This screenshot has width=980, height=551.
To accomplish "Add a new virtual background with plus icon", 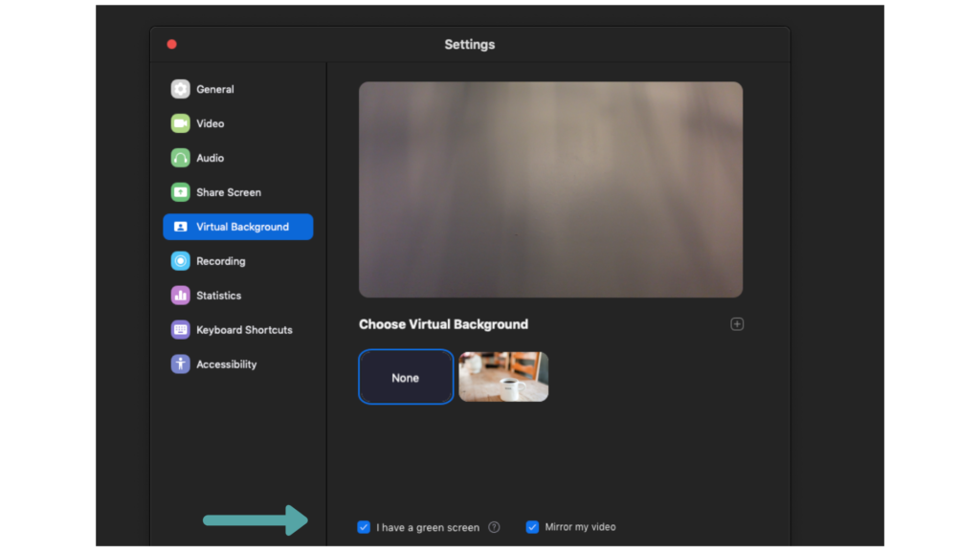I will pyautogui.click(x=737, y=324).
